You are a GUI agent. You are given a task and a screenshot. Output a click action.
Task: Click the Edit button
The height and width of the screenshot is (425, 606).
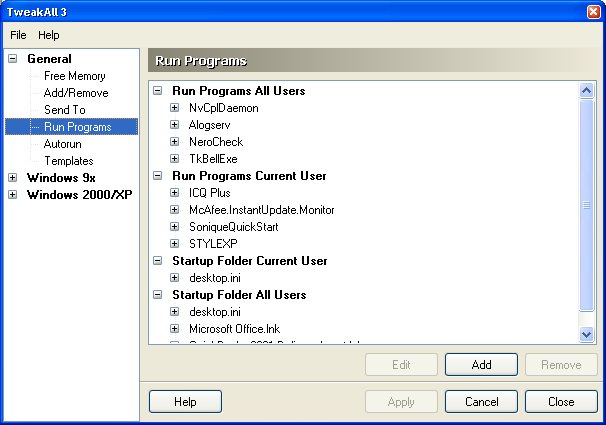[x=401, y=364]
